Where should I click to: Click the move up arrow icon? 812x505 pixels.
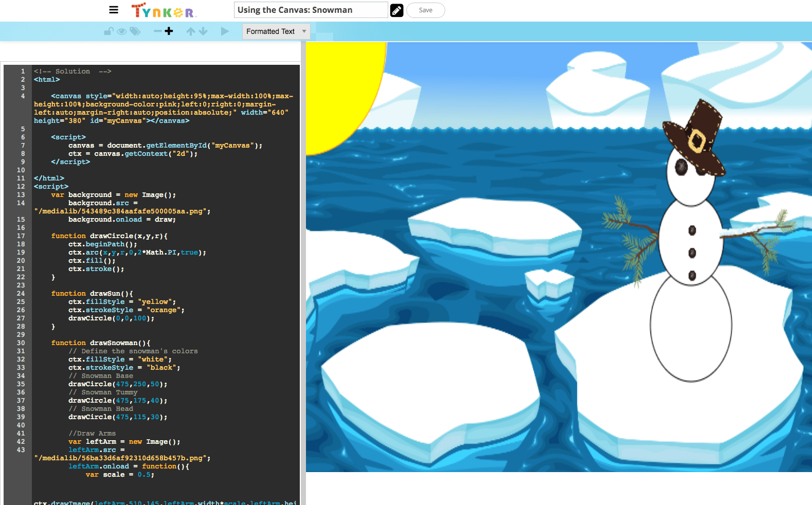pos(190,31)
